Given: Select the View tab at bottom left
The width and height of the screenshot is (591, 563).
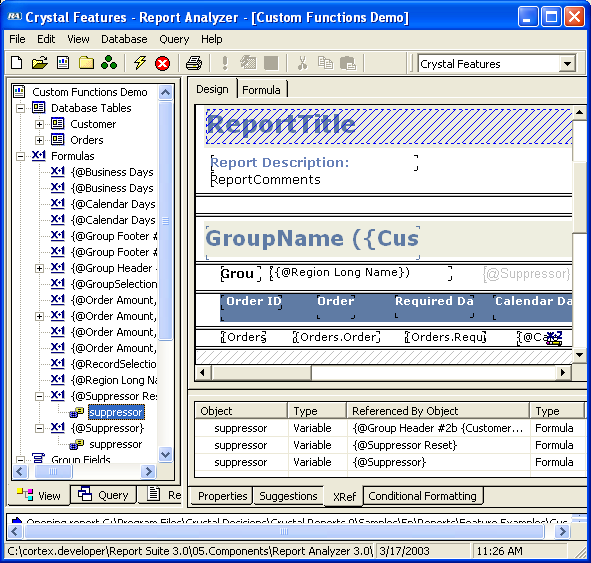Looking at the screenshot, I should tap(39, 496).
